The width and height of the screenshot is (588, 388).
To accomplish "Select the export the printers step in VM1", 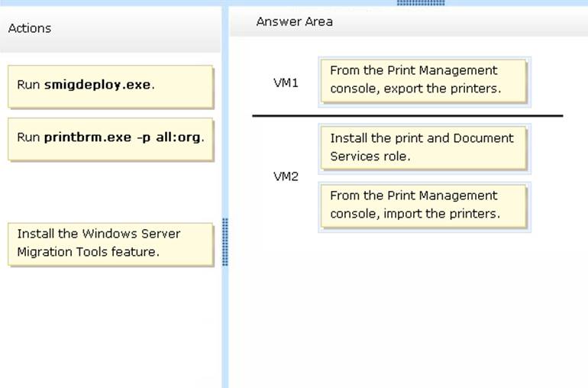I will click(424, 80).
